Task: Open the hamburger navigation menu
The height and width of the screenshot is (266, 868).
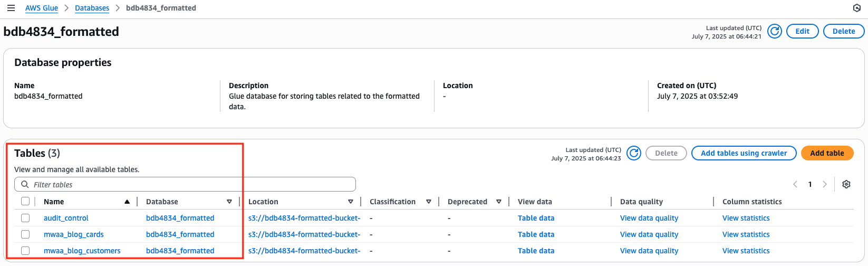Action: pos(11,8)
